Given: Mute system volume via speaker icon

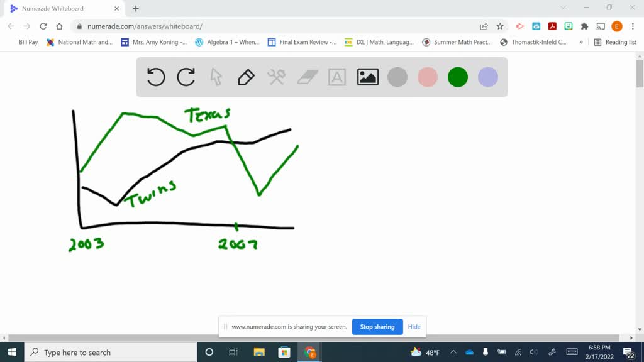Looking at the screenshot, I should click(534, 352).
